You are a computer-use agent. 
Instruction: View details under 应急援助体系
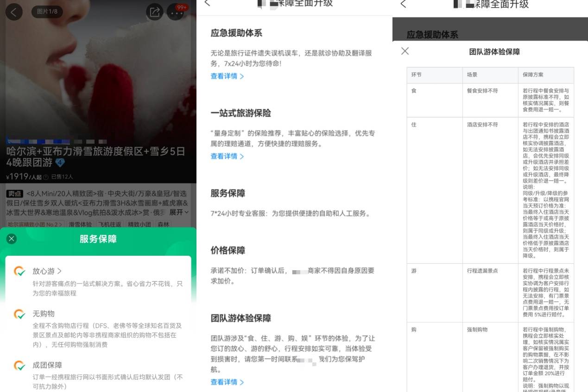[x=227, y=76]
